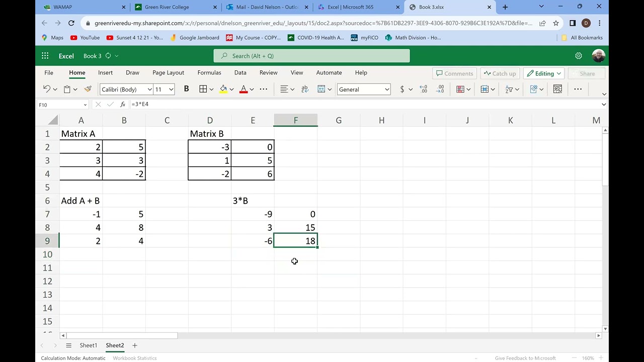Open the Calibri (Body) font name box
The width and height of the screenshot is (644, 362).
click(126, 89)
